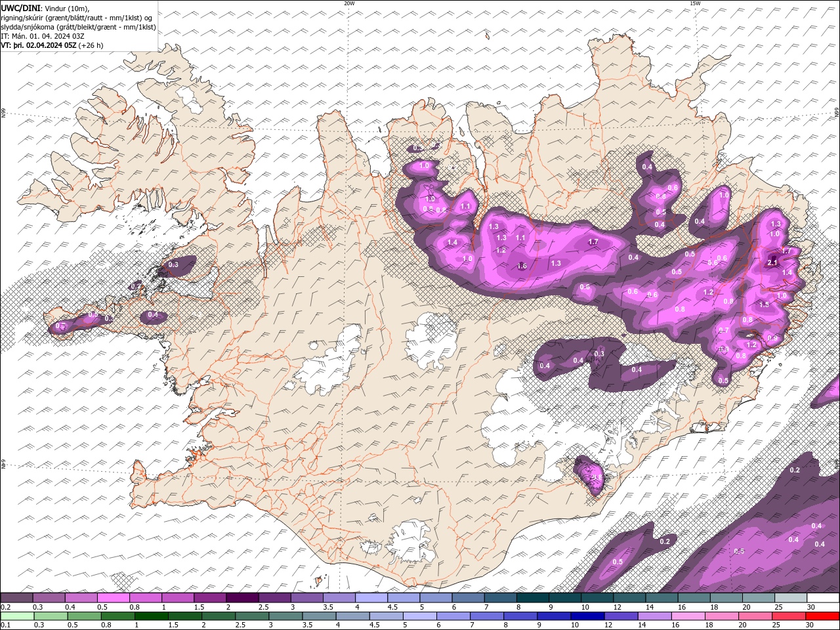Select the lavender snow swatch between 4 and 4.5
The image size is (840, 630).
coord(371,598)
